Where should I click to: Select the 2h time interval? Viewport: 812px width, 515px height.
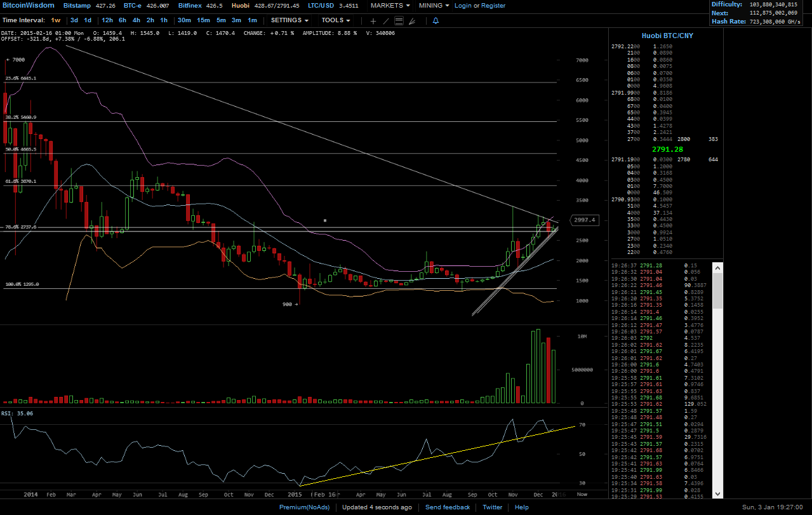click(x=150, y=20)
